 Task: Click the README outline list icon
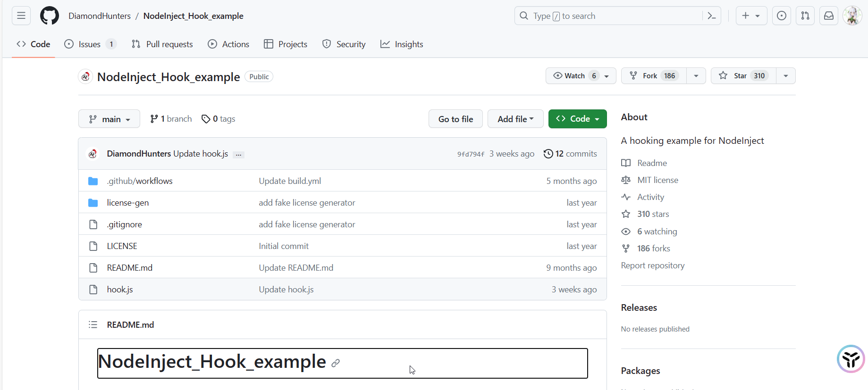tap(93, 324)
